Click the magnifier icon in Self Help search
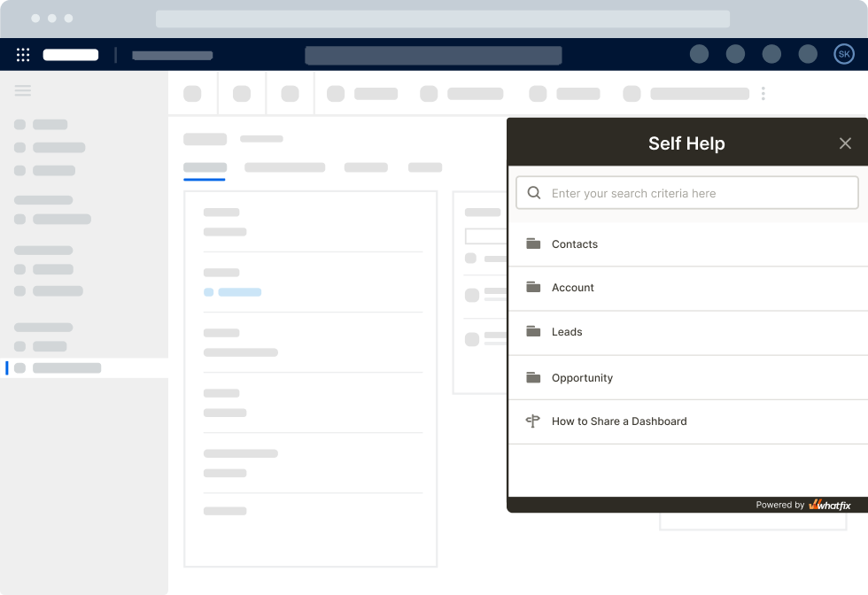The width and height of the screenshot is (868, 595). (533, 193)
